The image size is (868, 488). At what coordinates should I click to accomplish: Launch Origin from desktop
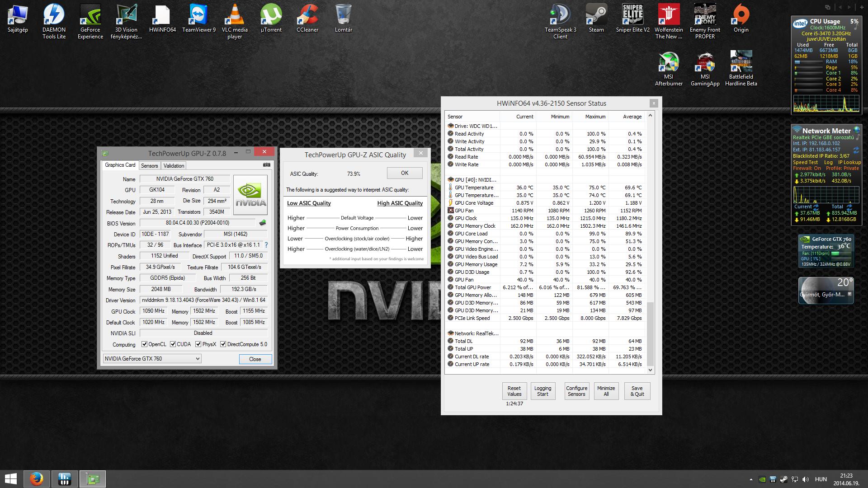741,19
